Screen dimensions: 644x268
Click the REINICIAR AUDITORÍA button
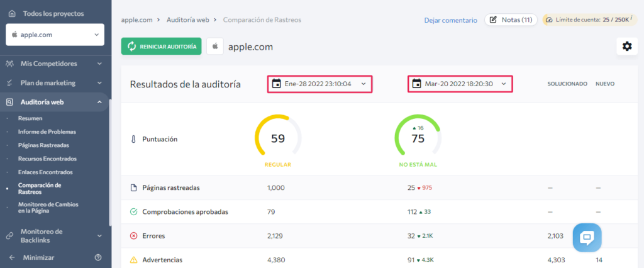coord(162,47)
